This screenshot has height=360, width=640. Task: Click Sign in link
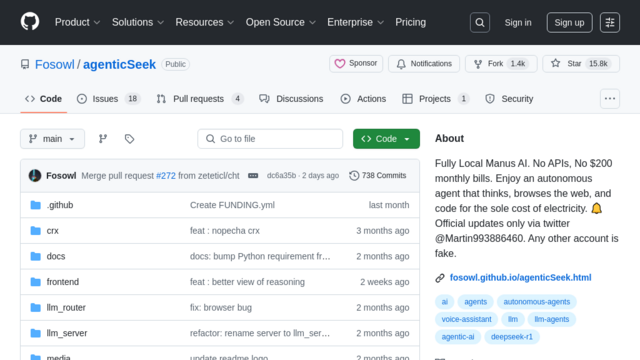click(x=518, y=22)
